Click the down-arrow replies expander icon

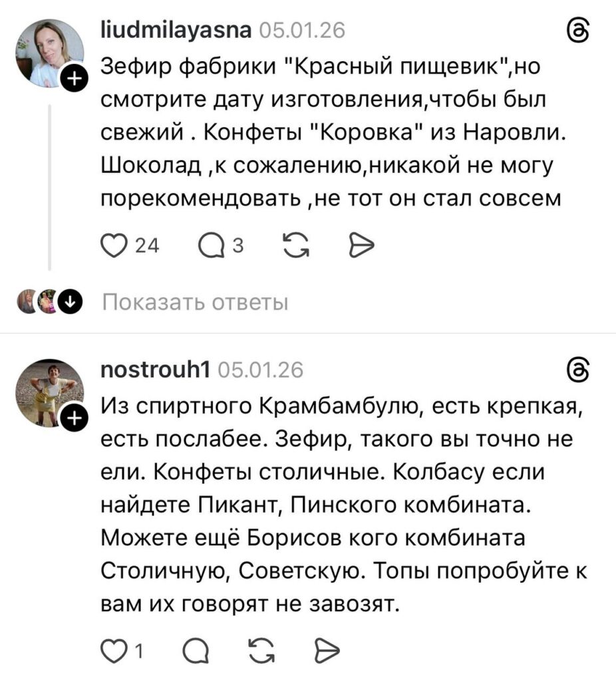[70, 303]
